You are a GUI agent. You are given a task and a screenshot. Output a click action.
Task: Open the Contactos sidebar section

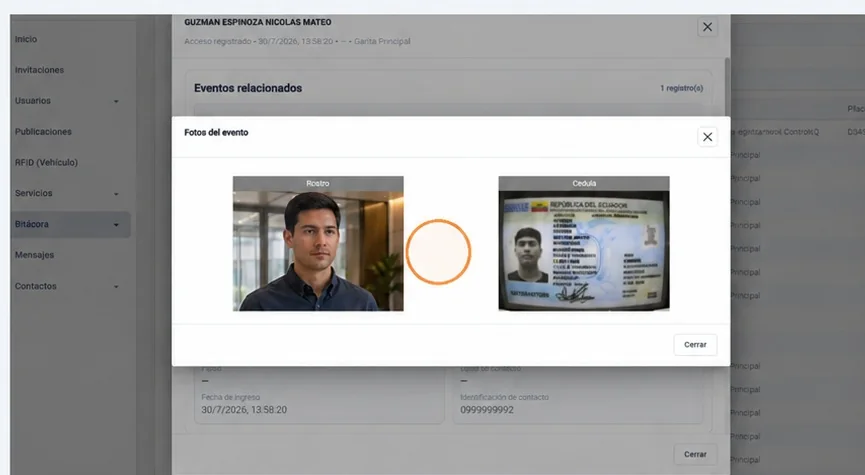click(x=36, y=286)
